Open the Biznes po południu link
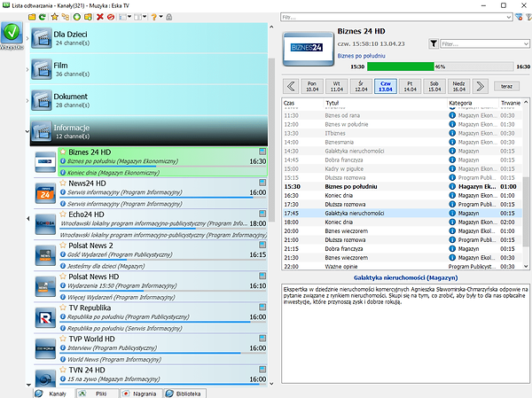Screen dimensions: 532x398 (x=361, y=56)
